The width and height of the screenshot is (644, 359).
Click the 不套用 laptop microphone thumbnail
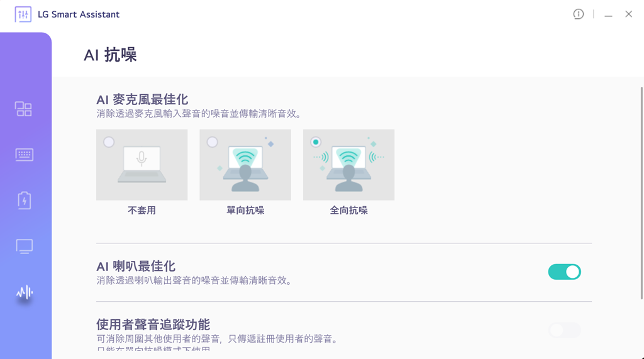(x=142, y=165)
